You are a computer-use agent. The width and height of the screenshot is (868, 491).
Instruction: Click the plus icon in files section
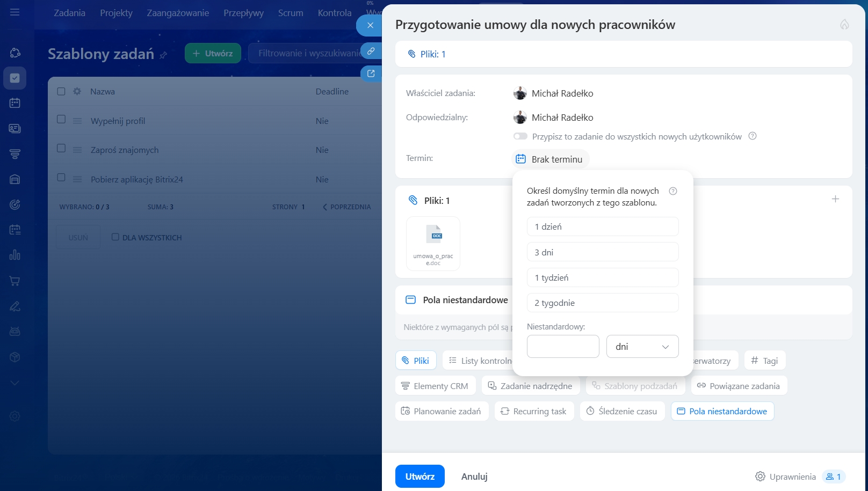coord(835,199)
